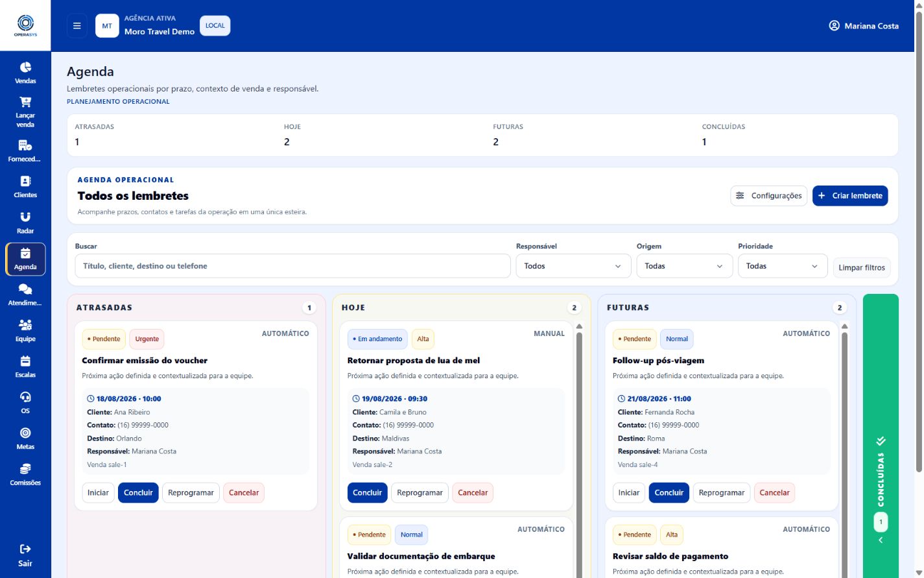Open the Atendimento sidebar section
The image size is (924, 578).
(x=25, y=295)
